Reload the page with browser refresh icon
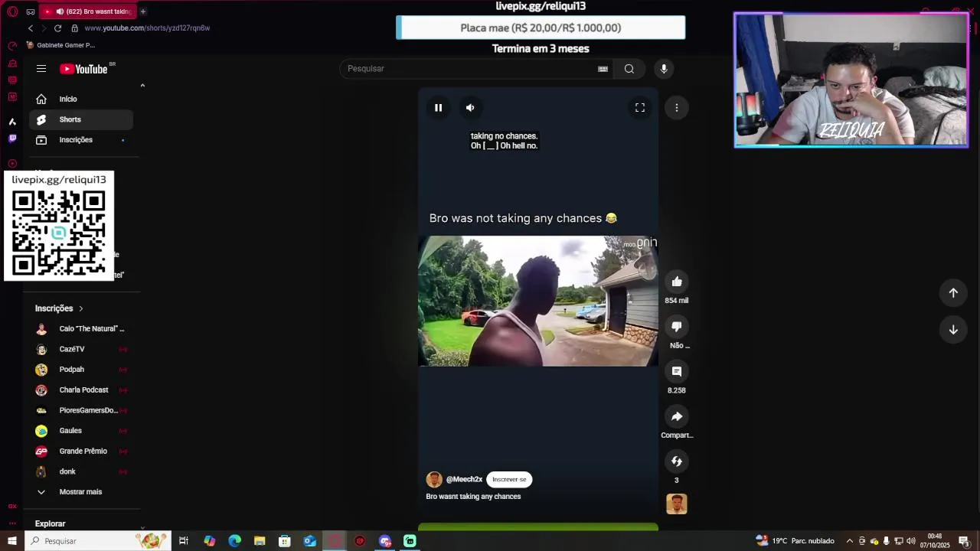The width and height of the screenshot is (980, 551). tap(57, 28)
